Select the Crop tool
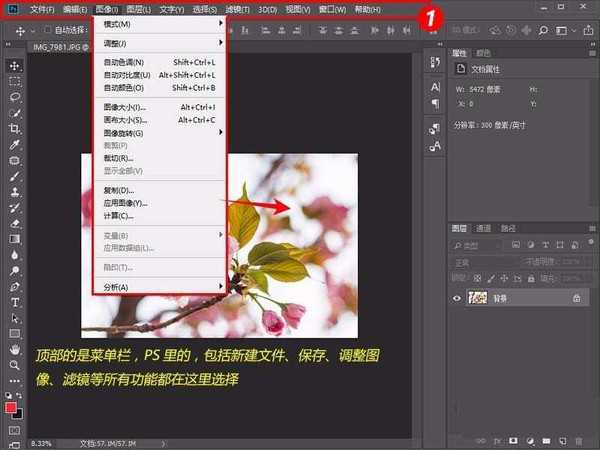The height and width of the screenshot is (450, 600). (x=15, y=129)
